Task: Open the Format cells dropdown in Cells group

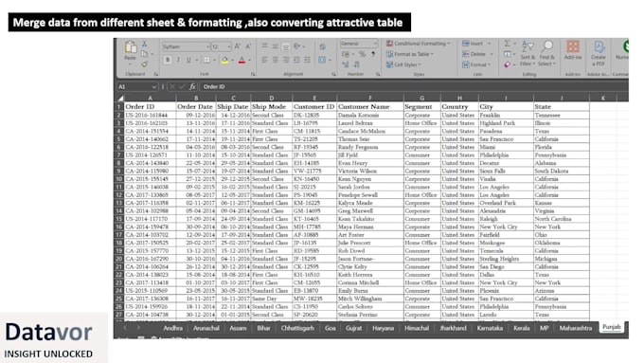Action: coord(476,64)
